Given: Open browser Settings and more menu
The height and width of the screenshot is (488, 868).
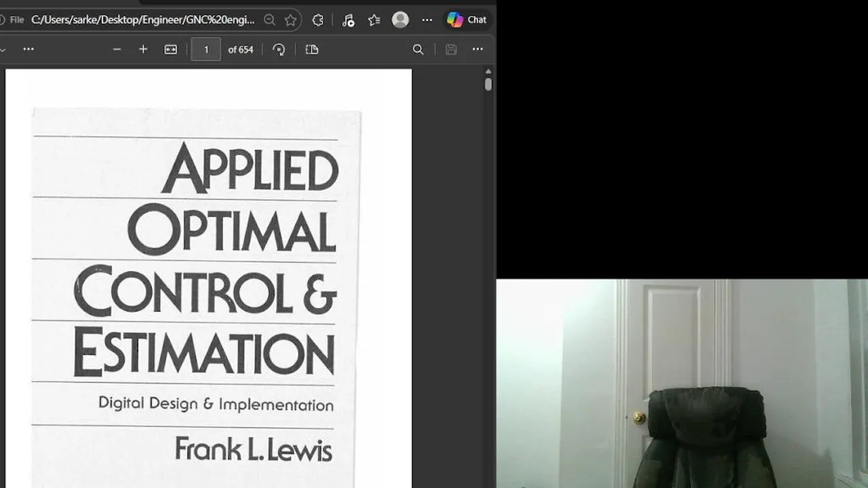Looking at the screenshot, I should [x=427, y=20].
